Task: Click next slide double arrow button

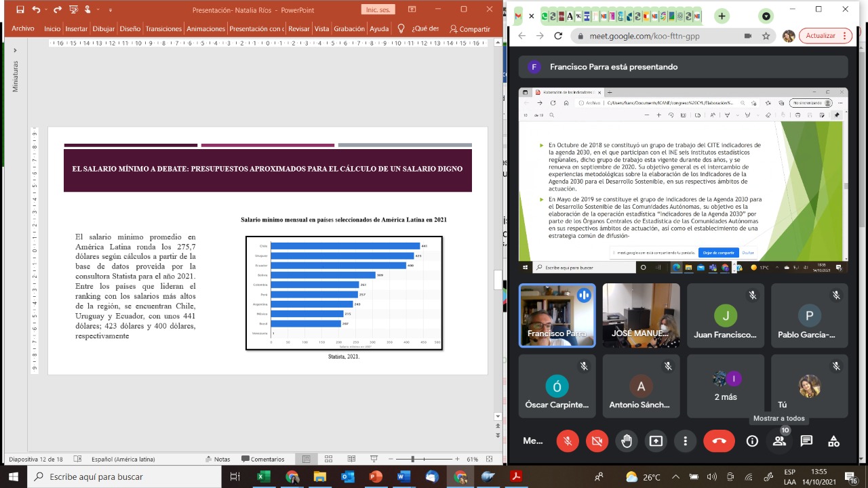Action: (x=498, y=434)
